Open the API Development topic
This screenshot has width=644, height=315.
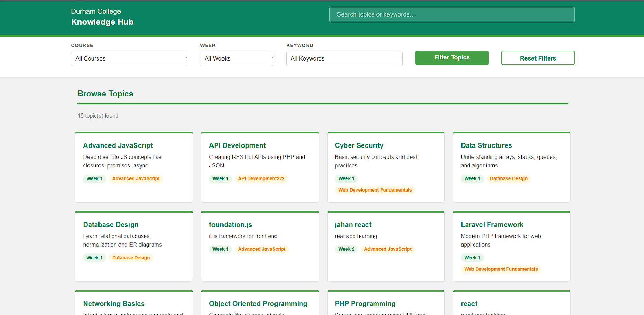coord(237,145)
